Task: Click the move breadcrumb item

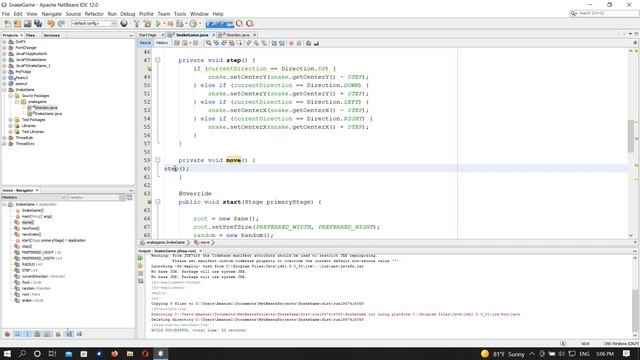Action: (204, 242)
